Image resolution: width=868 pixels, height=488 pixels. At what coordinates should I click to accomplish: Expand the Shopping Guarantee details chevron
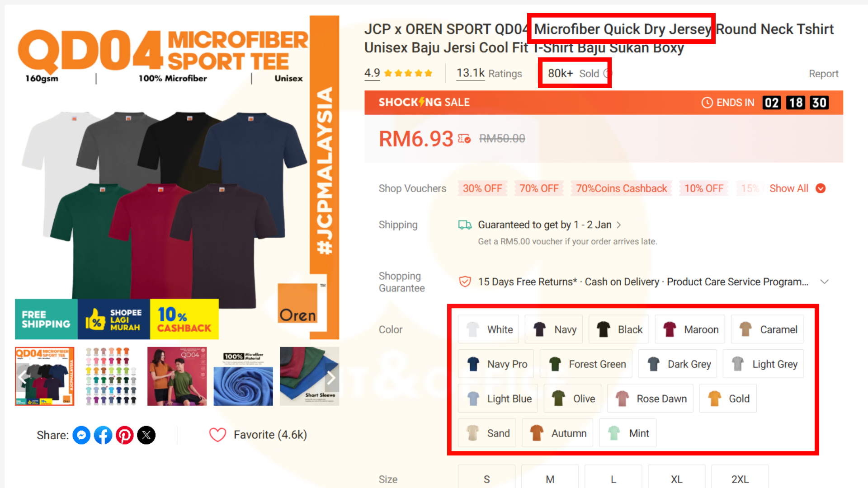[824, 282]
